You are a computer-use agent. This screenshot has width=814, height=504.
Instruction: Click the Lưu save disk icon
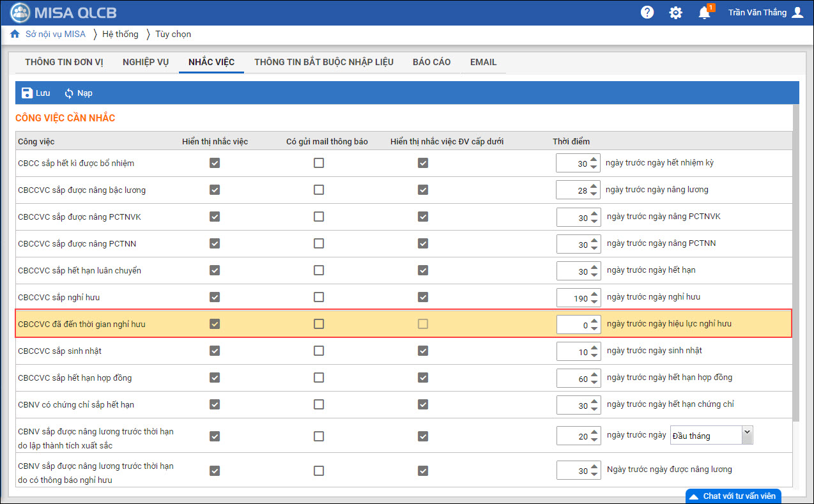coord(27,93)
